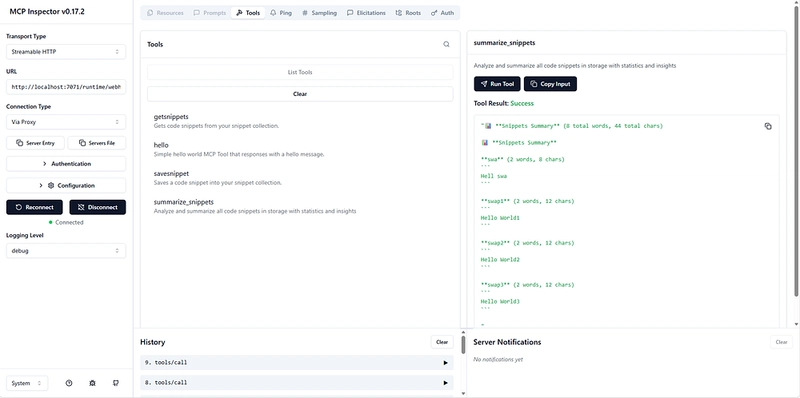
Task: Click the URL input field
Action: 66,87
